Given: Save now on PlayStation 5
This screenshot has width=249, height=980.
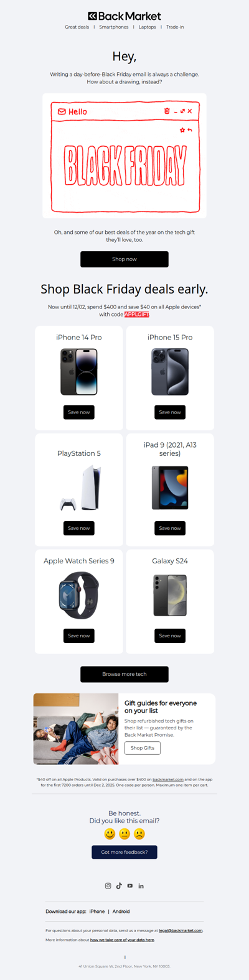Looking at the screenshot, I should click(79, 528).
